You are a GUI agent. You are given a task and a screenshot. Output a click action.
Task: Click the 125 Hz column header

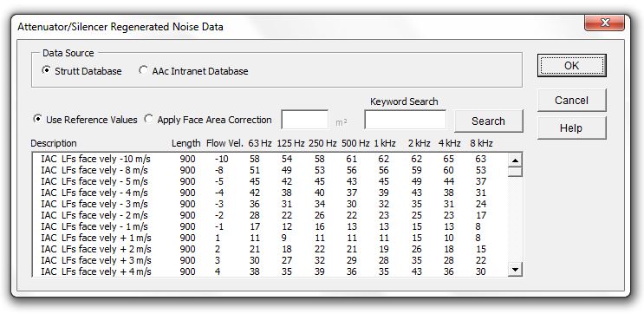[290, 143]
